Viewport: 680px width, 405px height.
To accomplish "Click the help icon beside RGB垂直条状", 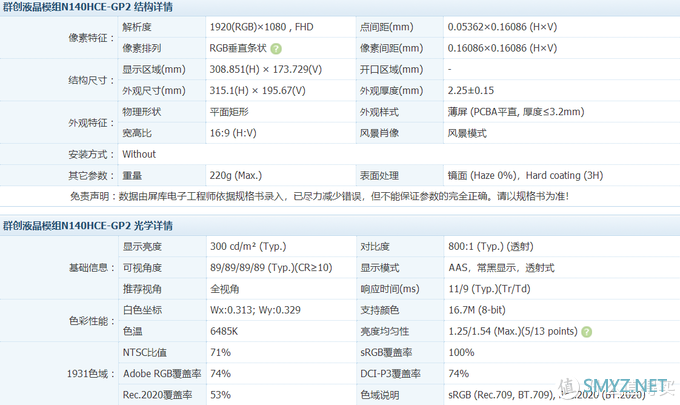I will 276,49.
